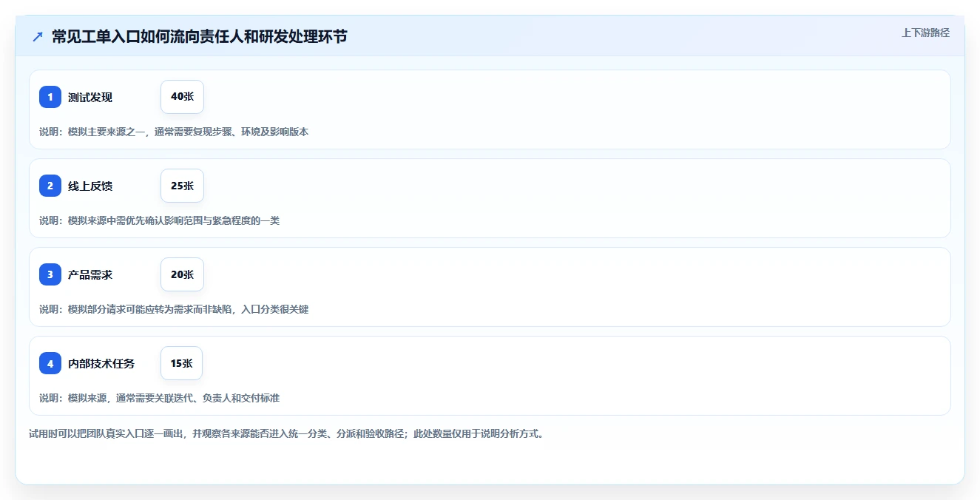The height and width of the screenshot is (500, 980).
Task: Click the footer text beginning 试用时可以把团队真实入口
Action: (287, 433)
